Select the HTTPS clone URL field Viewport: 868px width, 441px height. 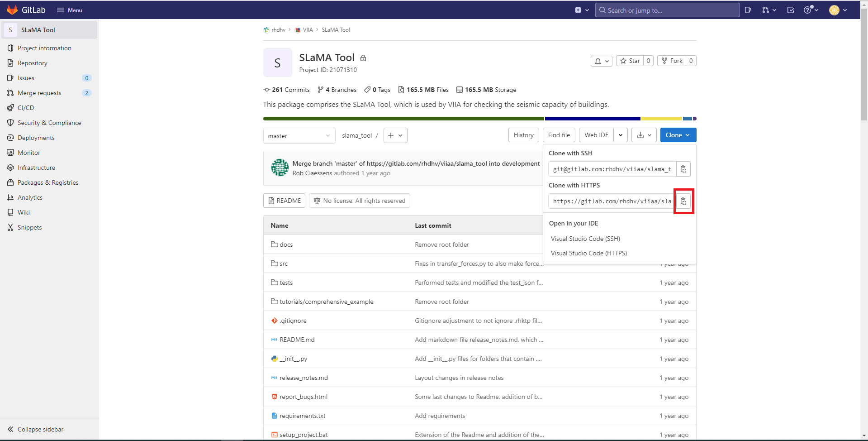coord(612,201)
